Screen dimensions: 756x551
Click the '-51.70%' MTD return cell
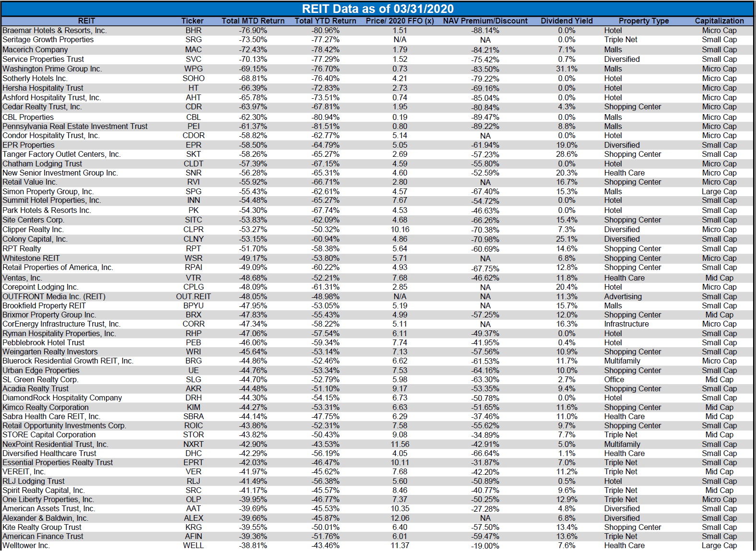coord(253,249)
